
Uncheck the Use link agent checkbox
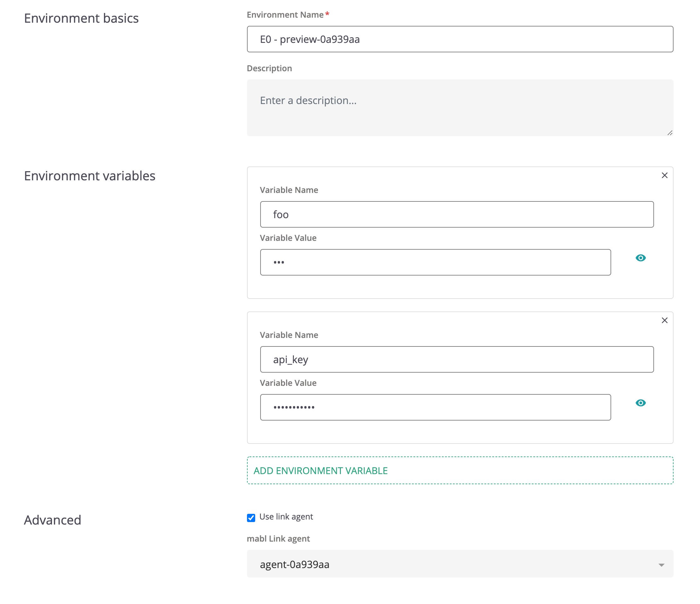coord(251,518)
